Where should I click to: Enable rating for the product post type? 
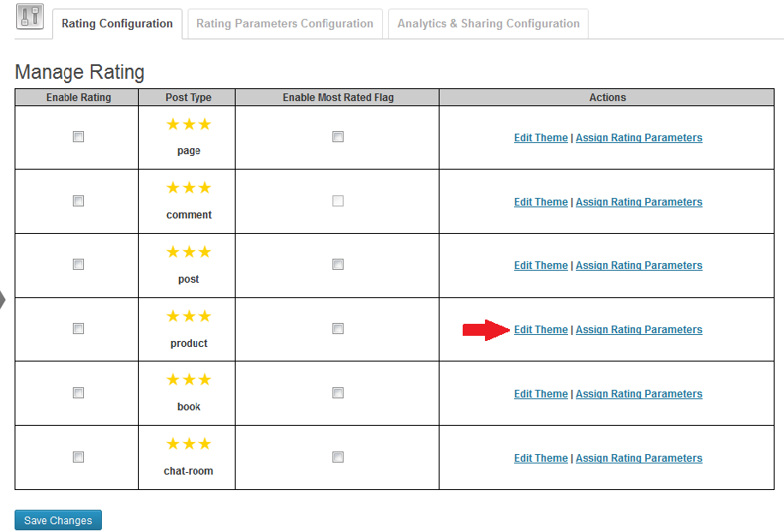coord(79,328)
